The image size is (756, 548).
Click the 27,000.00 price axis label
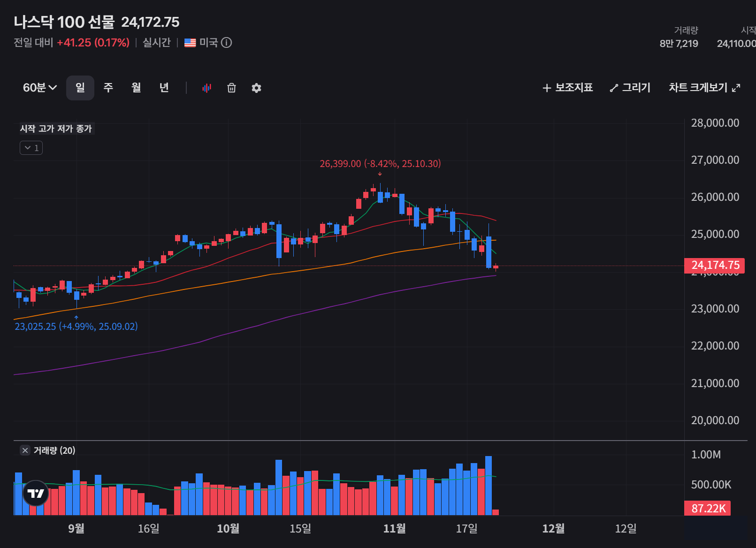tap(715, 160)
